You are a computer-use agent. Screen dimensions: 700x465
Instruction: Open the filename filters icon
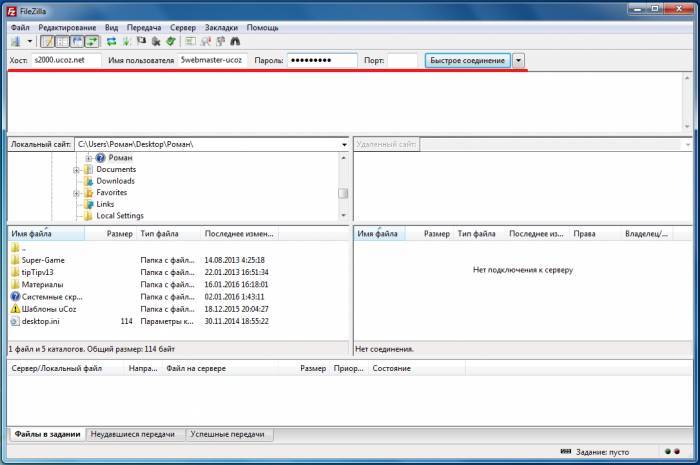(x=191, y=42)
